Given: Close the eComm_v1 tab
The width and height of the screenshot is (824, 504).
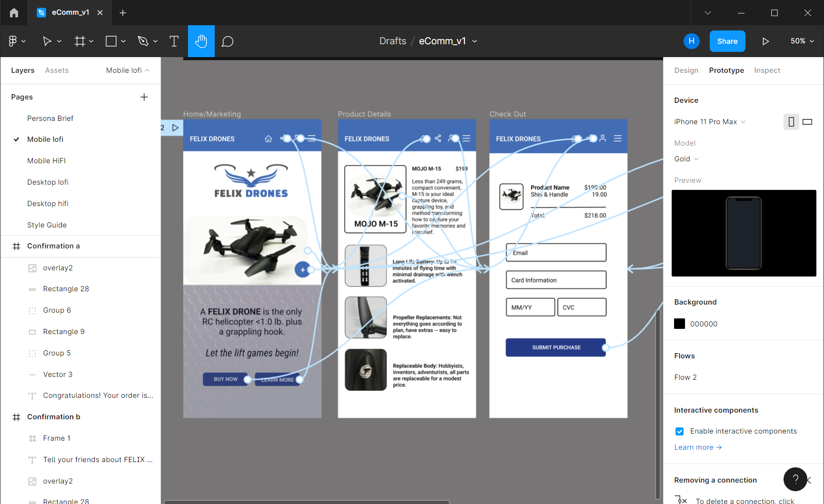Looking at the screenshot, I should click(100, 13).
